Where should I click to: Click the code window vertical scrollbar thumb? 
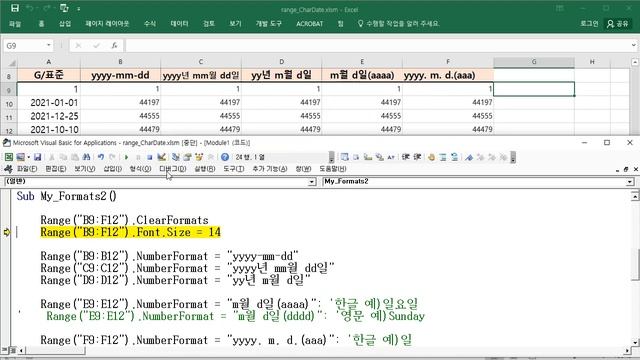coord(635,264)
